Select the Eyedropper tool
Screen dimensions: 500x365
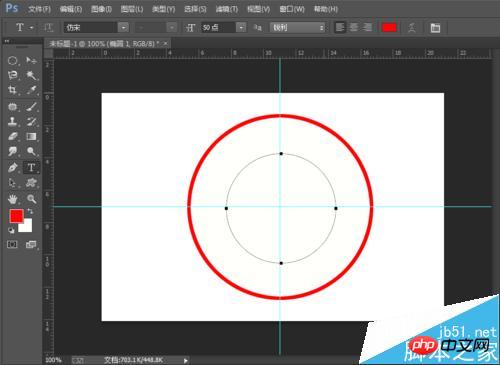click(x=31, y=90)
